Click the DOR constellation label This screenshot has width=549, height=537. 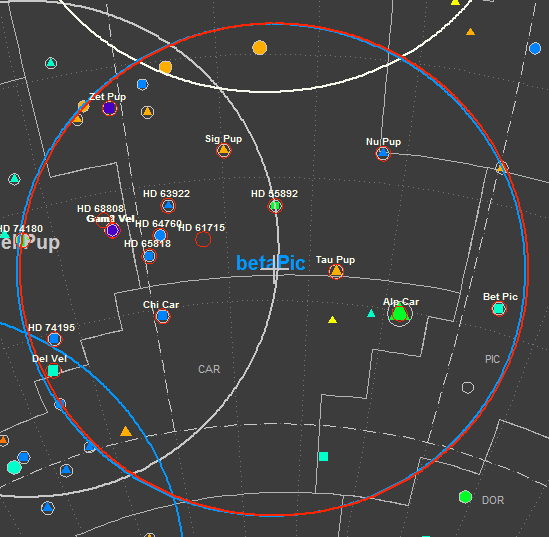pyautogui.click(x=493, y=500)
